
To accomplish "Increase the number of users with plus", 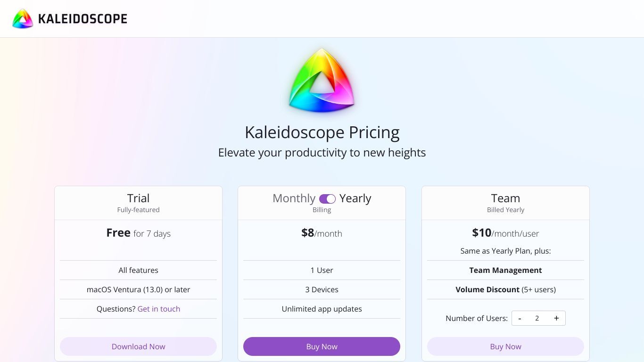I will (556, 318).
